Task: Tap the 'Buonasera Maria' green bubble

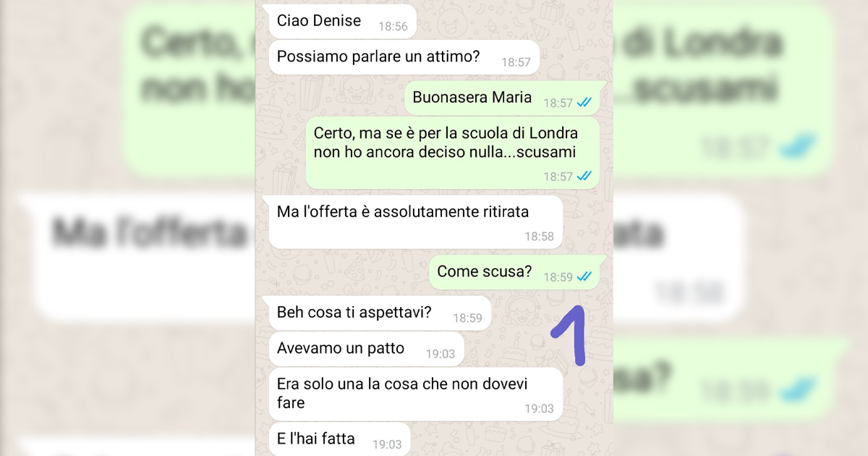Action: point(501,98)
